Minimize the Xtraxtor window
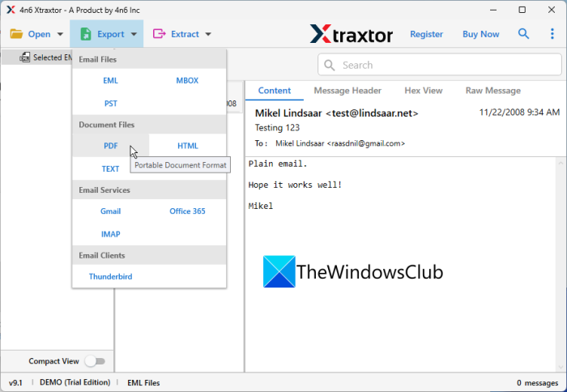567x392 pixels. 492,10
